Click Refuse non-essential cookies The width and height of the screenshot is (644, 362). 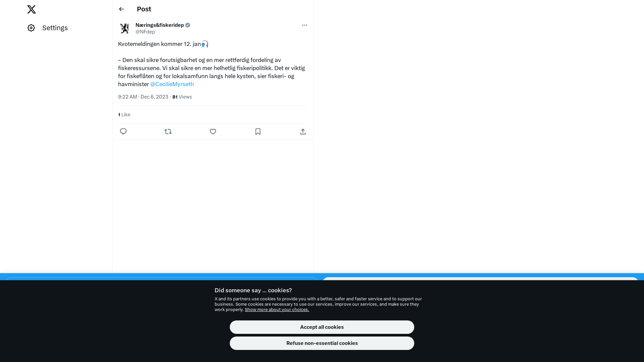[322, 343]
